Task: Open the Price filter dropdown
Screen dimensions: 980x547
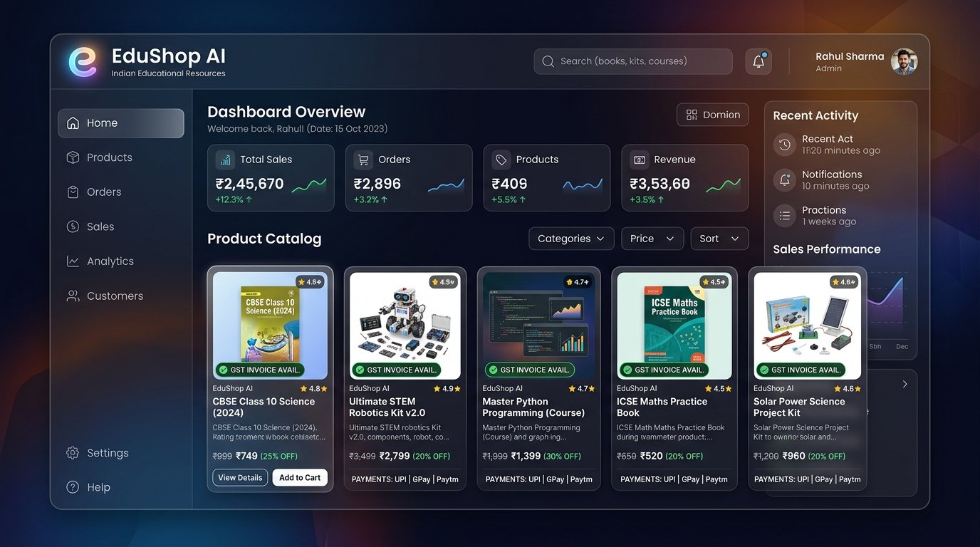Action: tap(652, 239)
